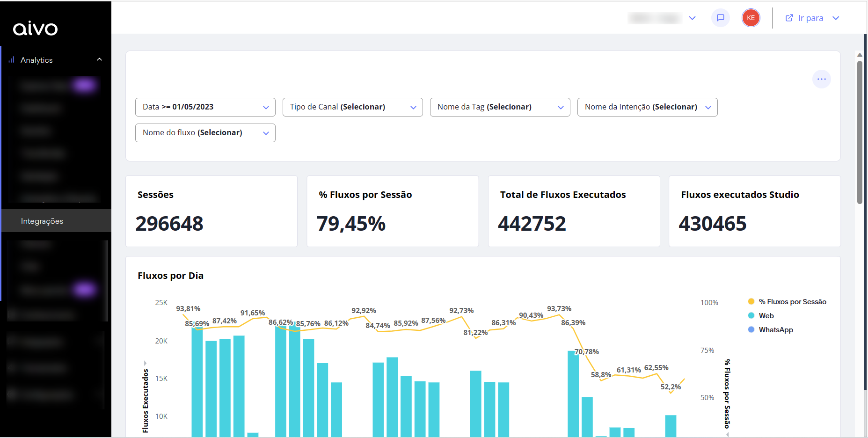Click the external link icon beside Ir para
This screenshot has height=438, width=868.
(x=789, y=18)
